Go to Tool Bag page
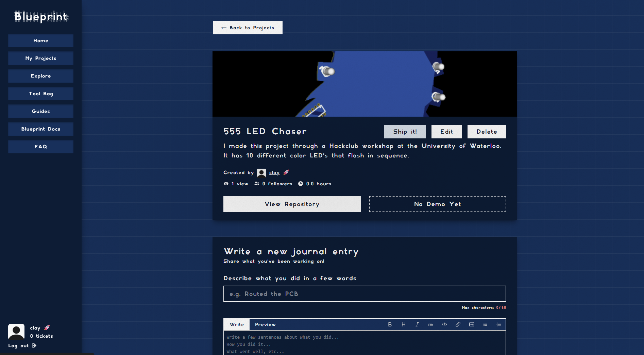 pyautogui.click(x=41, y=94)
